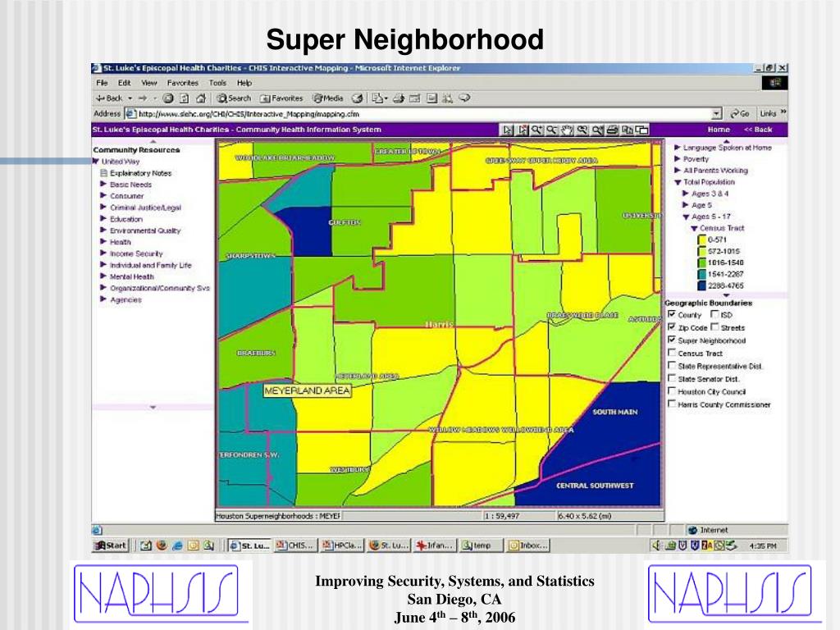840x630 pixels.
Task: Uncheck the County boundary checkbox
Action: point(671,314)
